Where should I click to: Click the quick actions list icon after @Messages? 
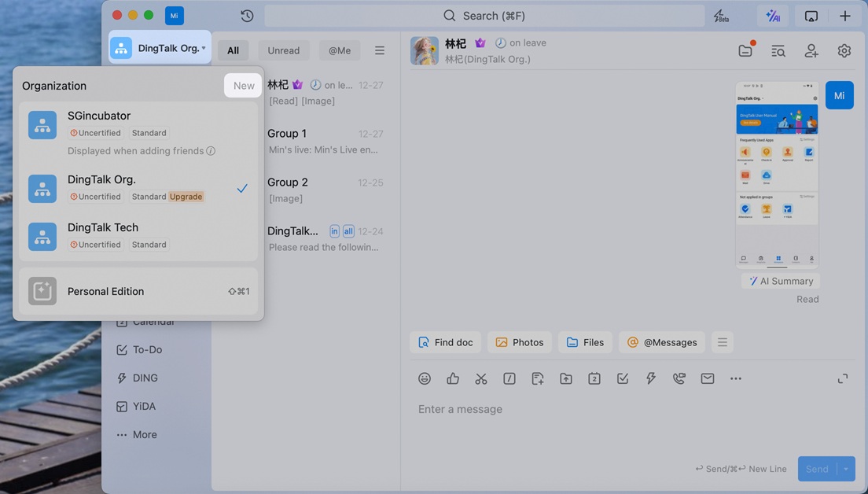tap(723, 342)
